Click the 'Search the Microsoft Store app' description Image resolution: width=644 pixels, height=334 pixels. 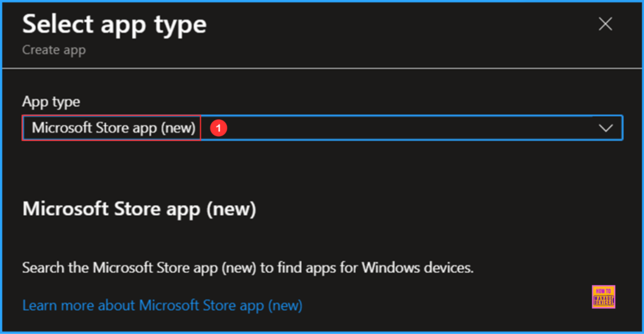[x=248, y=268]
